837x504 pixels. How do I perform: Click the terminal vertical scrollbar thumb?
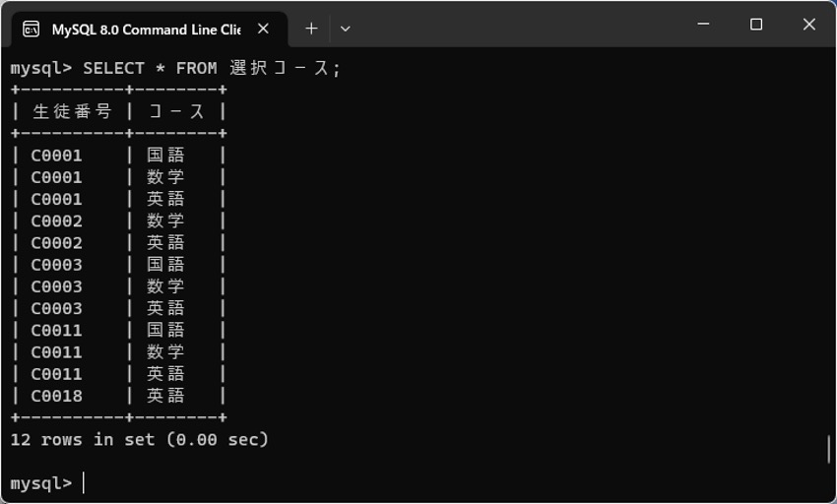tap(829, 449)
